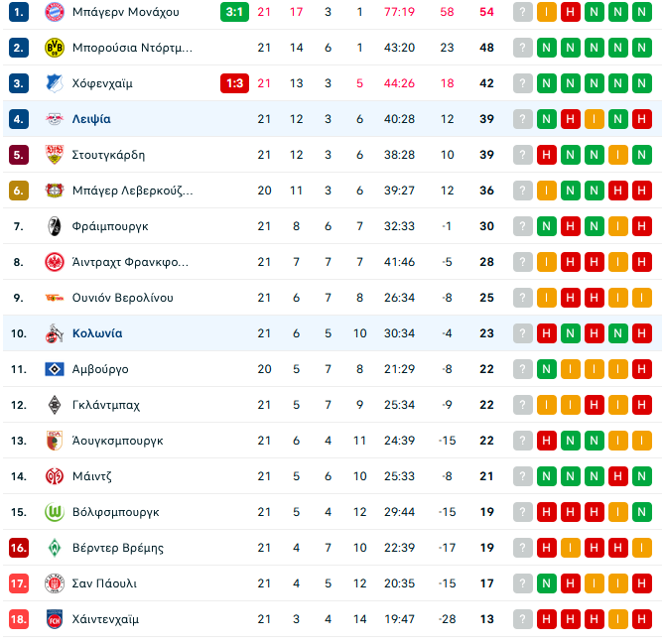Select the Eintracht Frankfurt eagle crest
This screenshot has height=644, width=663.
pos(54,262)
